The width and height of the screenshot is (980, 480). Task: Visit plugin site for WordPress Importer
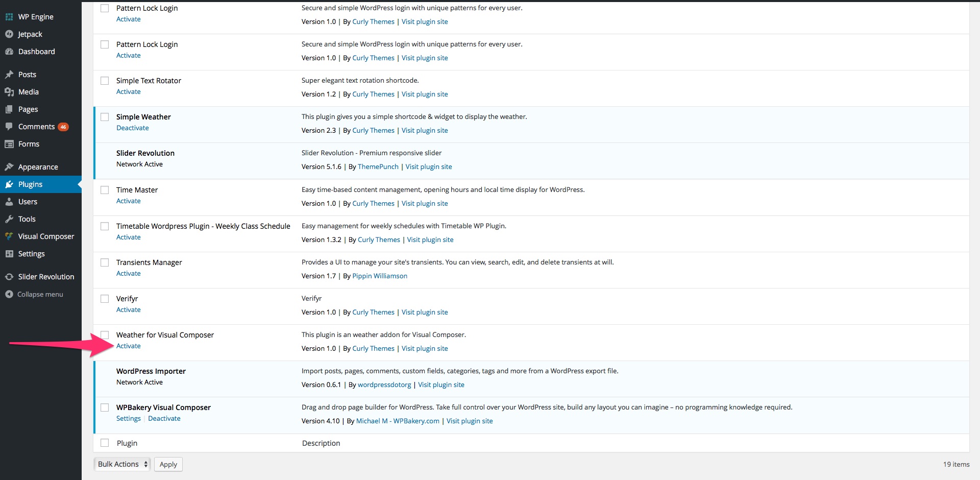tap(441, 385)
